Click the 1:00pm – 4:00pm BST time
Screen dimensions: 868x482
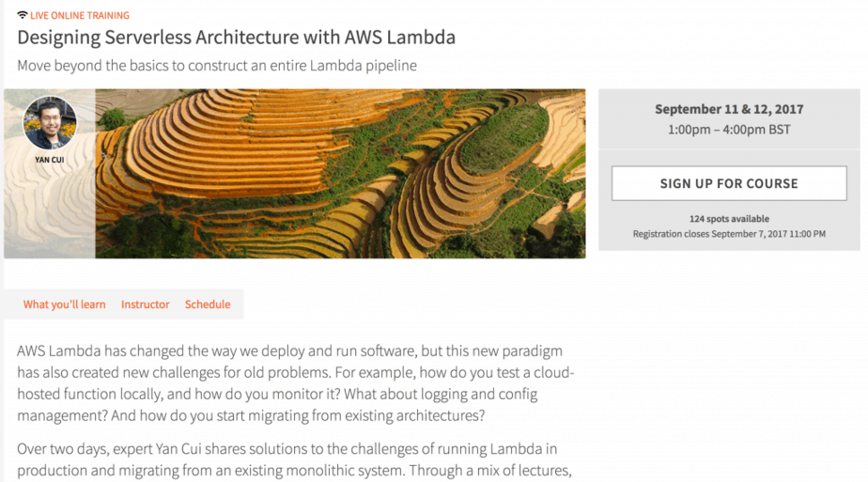(x=729, y=130)
